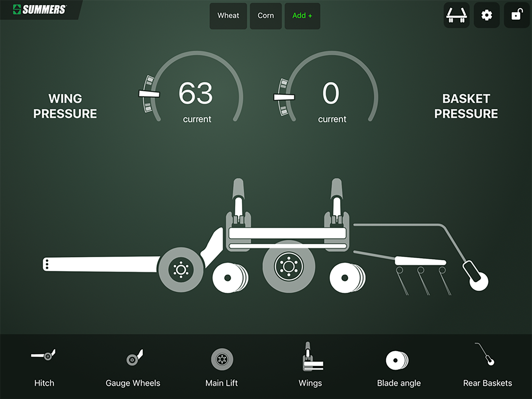
Task: Adjust the wing pressure slider handle
Action: [149, 94]
